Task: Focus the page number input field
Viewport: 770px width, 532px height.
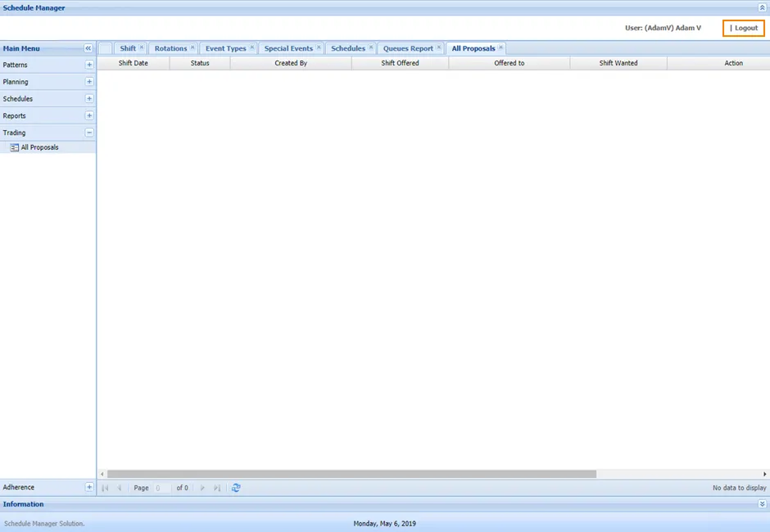Action: pyautogui.click(x=162, y=488)
